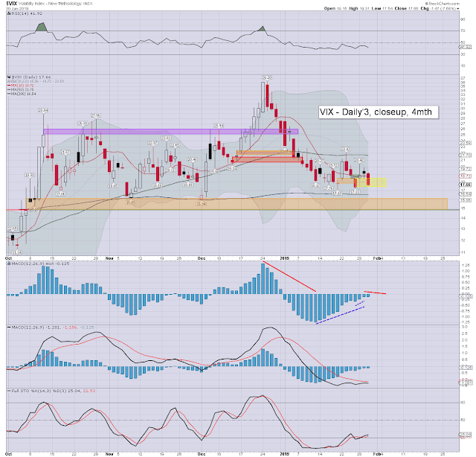This screenshot has height=457, width=476.
Task: Click the MACD Hist panel icon
Action: (9, 263)
